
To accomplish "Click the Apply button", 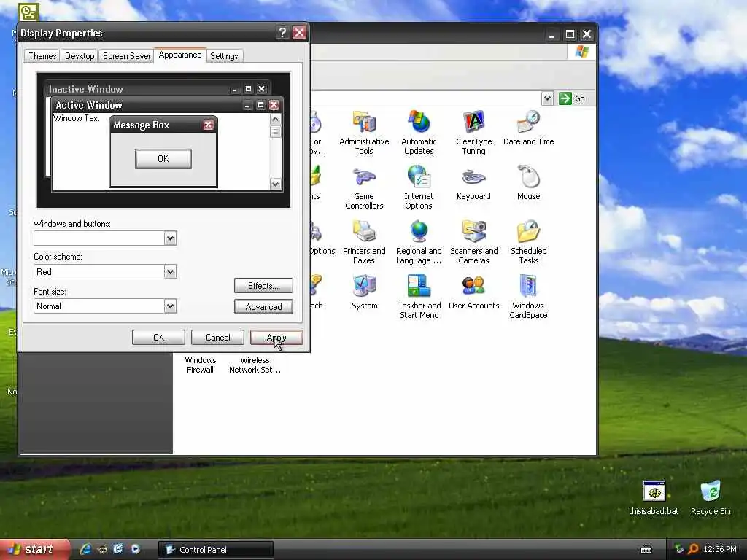I will [x=276, y=338].
